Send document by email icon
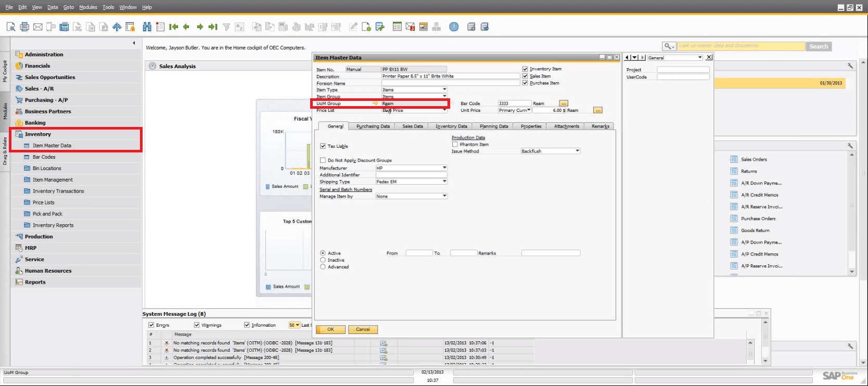 pos(37,27)
